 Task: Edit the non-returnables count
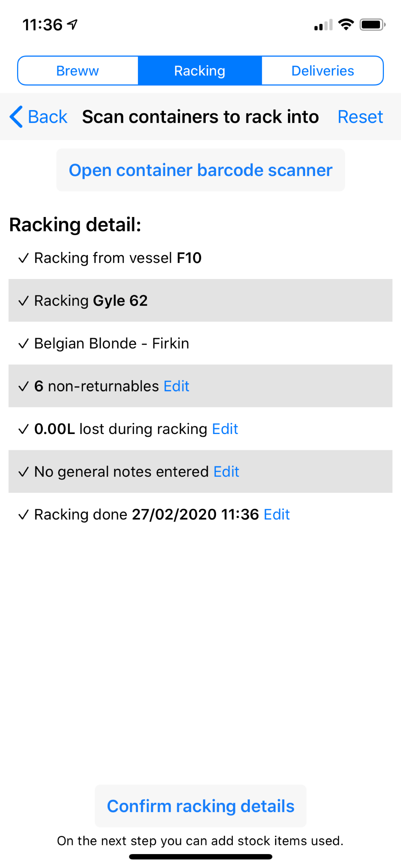click(x=176, y=386)
